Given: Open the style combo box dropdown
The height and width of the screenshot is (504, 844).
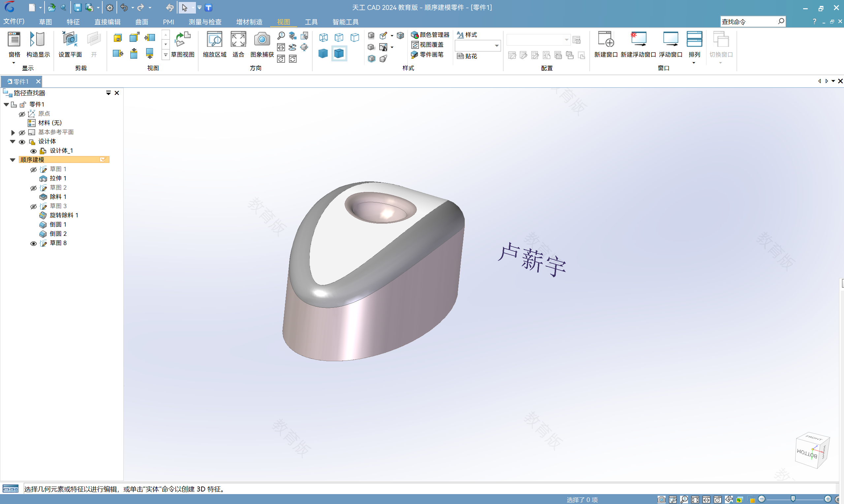Looking at the screenshot, I should click(496, 46).
